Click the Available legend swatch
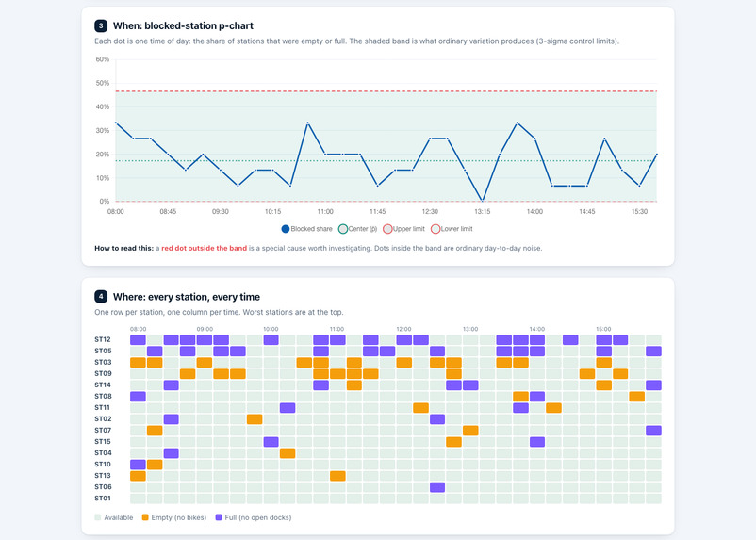Screen dimensions: 756x540 click(x=98, y=517)
